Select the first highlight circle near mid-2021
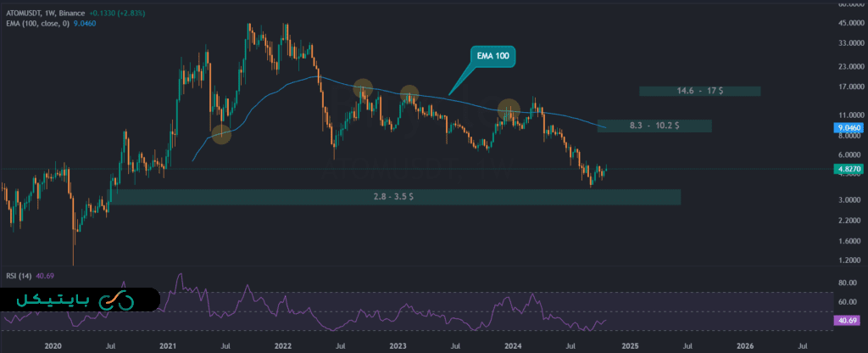This screenshot has height=353, width=868. tap(220, 133)
